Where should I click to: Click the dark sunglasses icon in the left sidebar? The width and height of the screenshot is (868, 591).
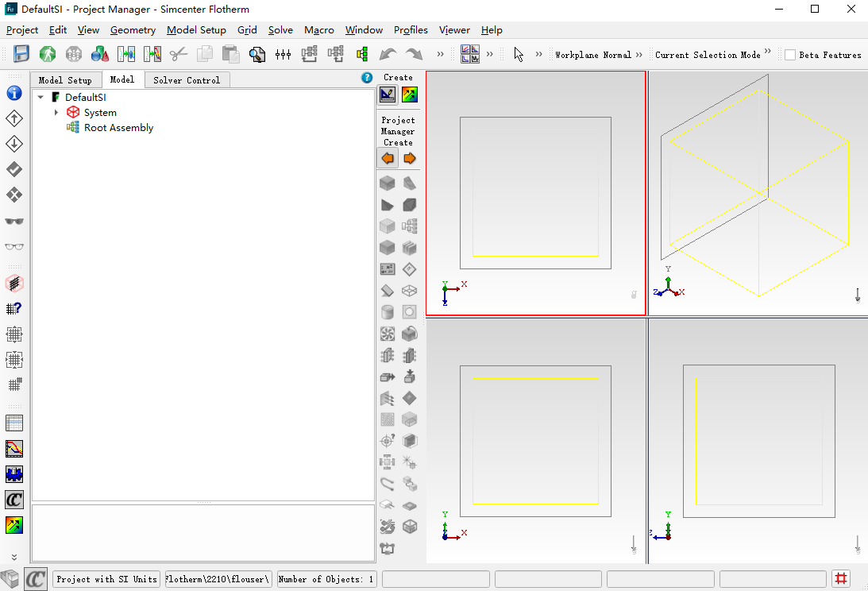[x=14, y=221]
